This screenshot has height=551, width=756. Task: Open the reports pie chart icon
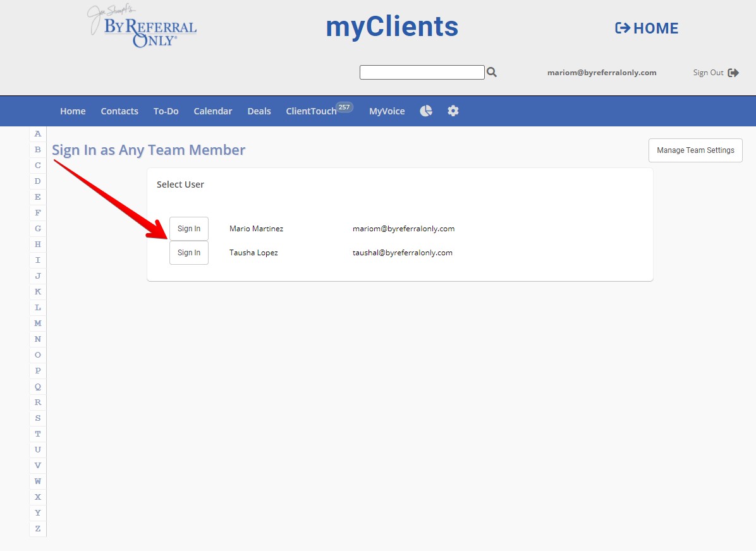426,111
